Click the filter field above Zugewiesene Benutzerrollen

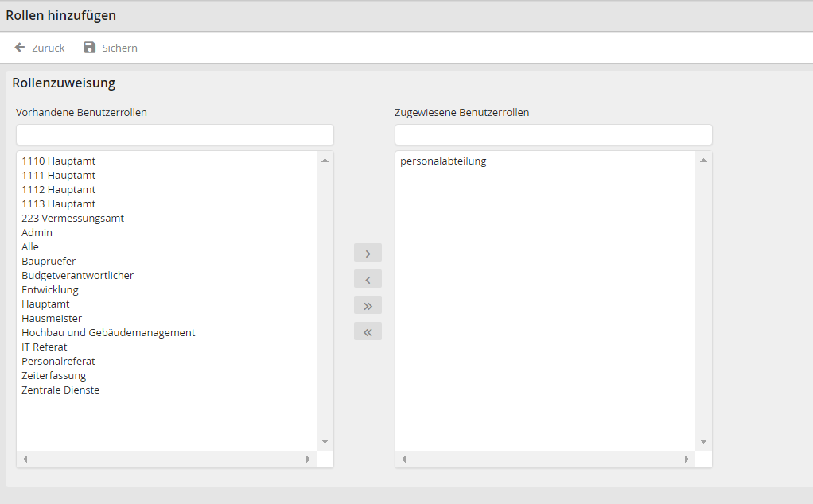553,134
